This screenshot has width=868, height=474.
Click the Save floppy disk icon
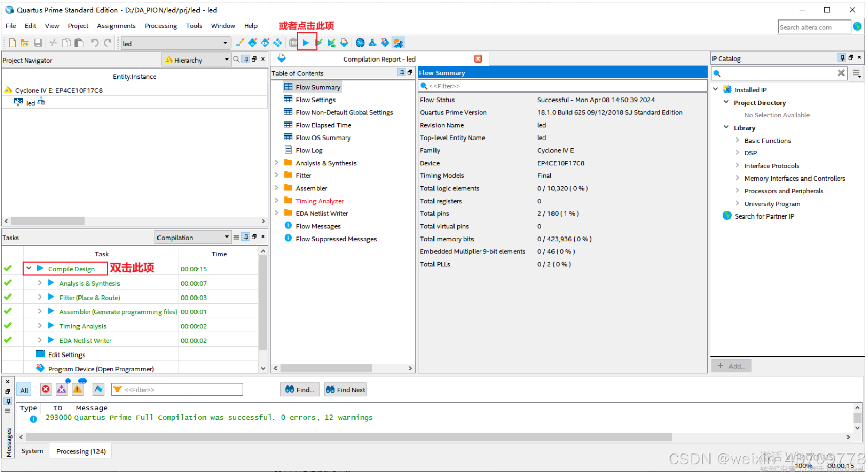point(37,43)
